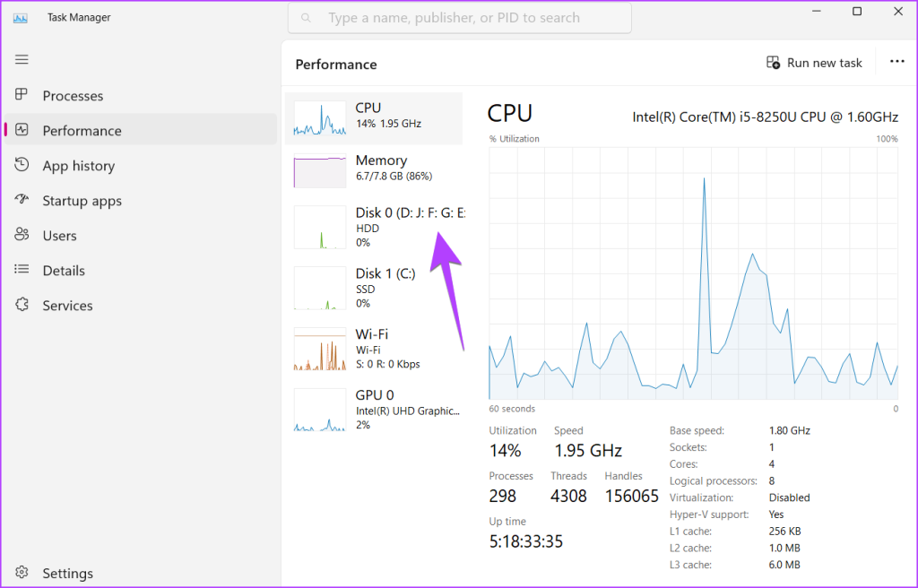The width and height of the screenshot is (918, 588).
Task: Click the CPU utilization graph area
Action: 693,273
